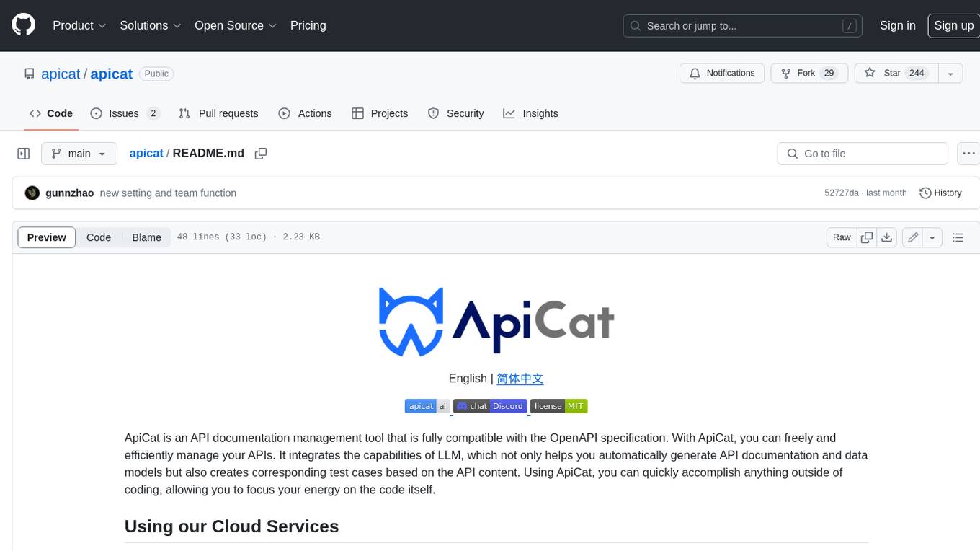Open the outline list icon
The image size is (980, 551).
tap(958, 237)
